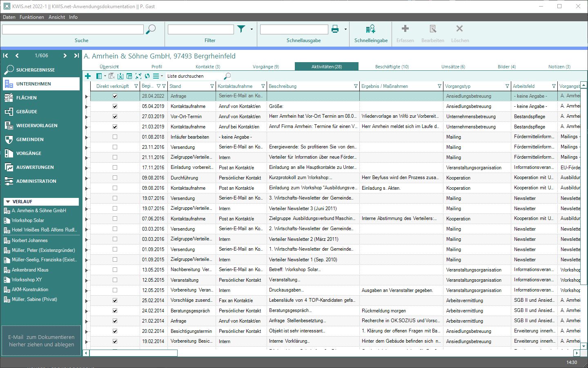This screenshot has width=588, height=368.
Task: Toggle checkbox in 21.03.2019 row
Action: pos(115,127)
